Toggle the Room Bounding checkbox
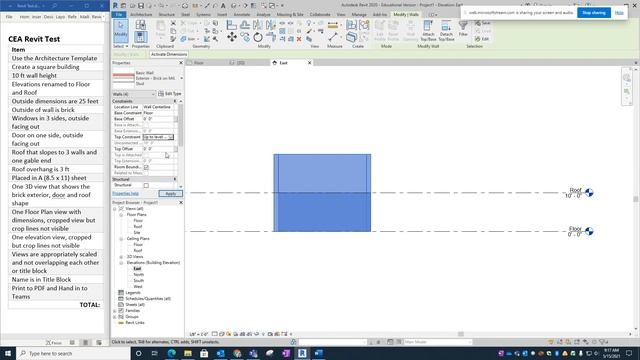The width and height of the screenshot is (640, 360). pyautogui.click(x=146, y=167)
